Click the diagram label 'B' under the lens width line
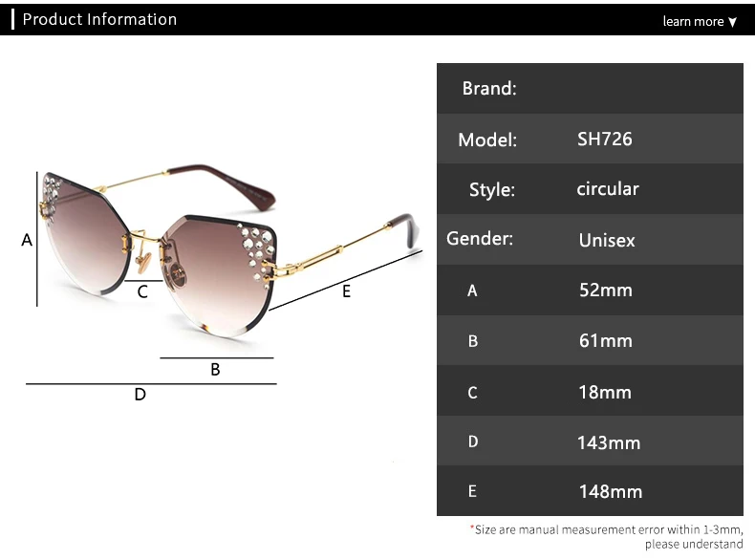The image size is (755, 560). (x=215, y=369)
